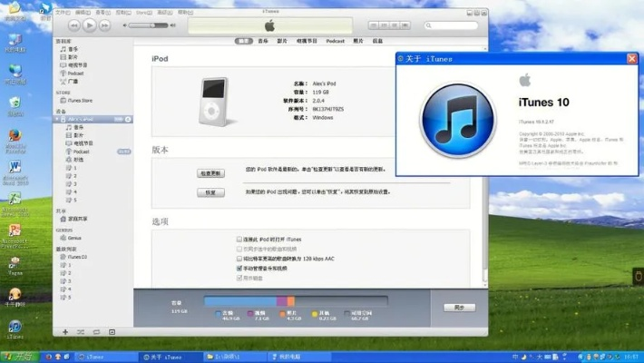This screenshot has height=363, width=644.
Task: Click the iTunes search field
Action: (x=454, y=25)
